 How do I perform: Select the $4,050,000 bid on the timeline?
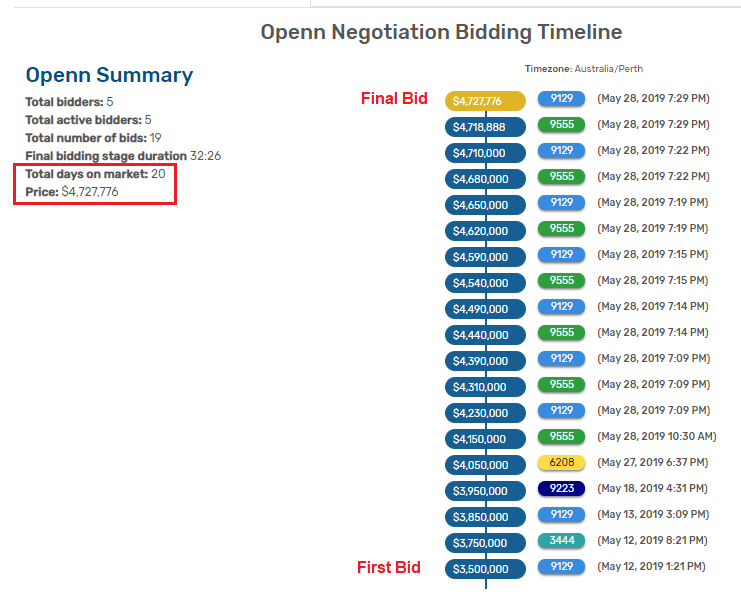[485, 465]
